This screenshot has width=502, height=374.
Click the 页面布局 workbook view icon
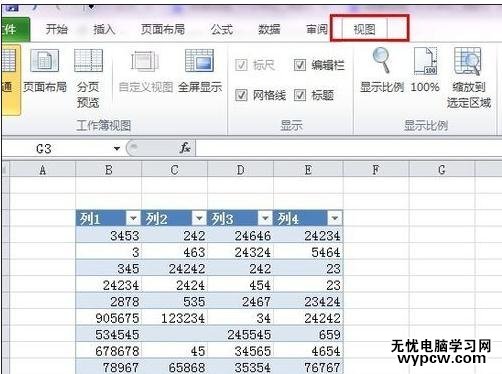45,71
